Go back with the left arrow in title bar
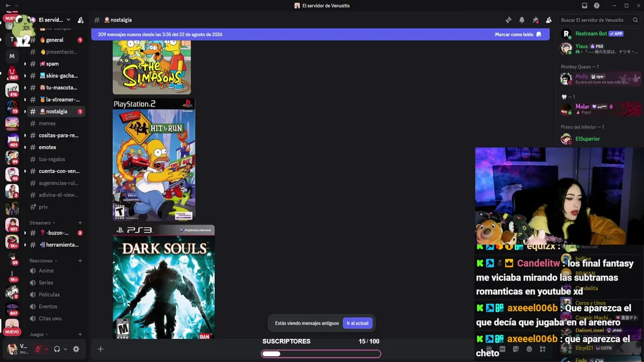The width and height of the screenshot is (644, 362). click(8, 6)
